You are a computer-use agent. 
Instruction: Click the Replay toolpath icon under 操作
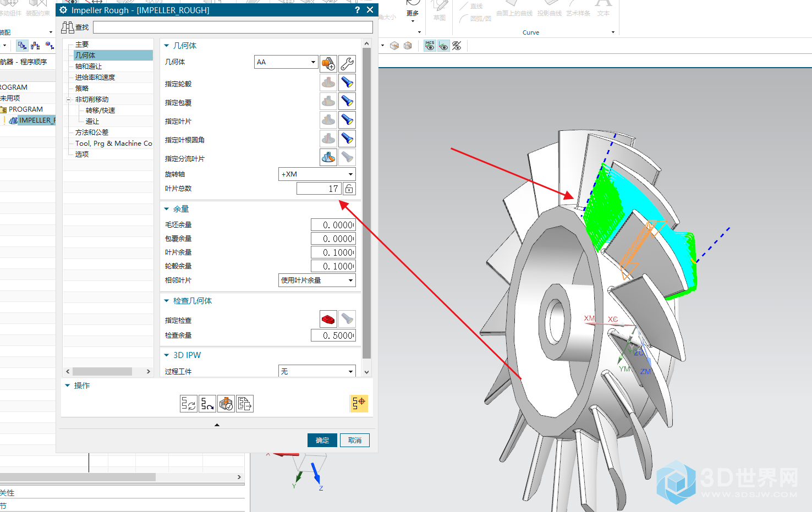[207, 404]
